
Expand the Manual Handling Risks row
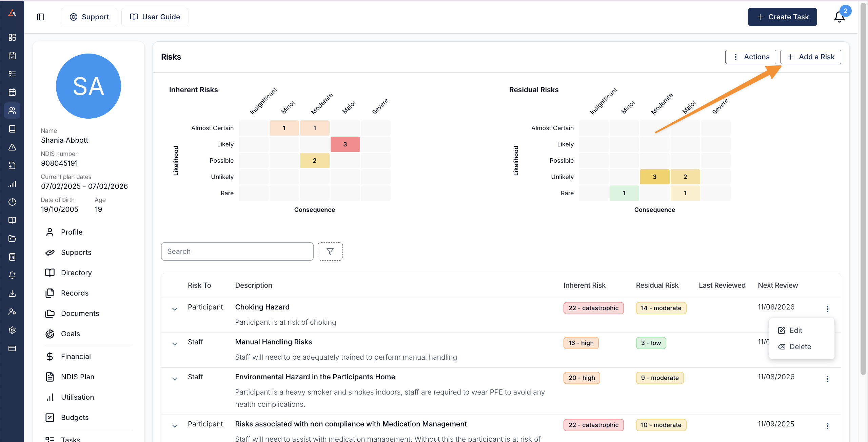(x=175, y=344)
